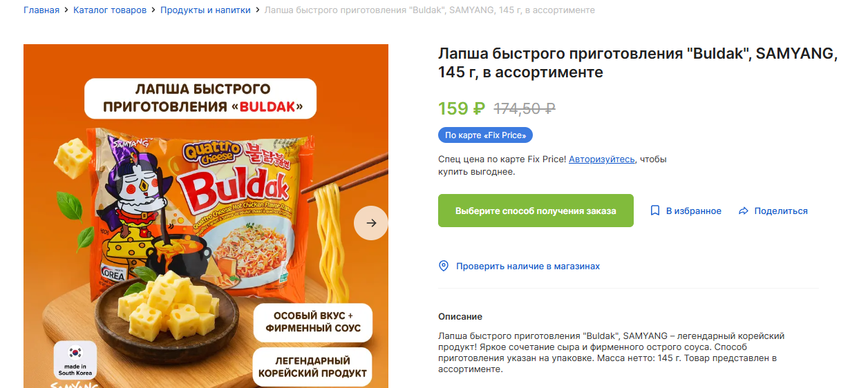Open Каталог товаров breadcrumb

click(x=110, y=10)
